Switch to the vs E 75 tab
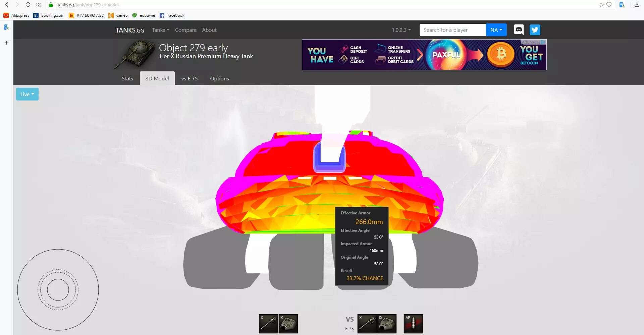The height and width of the screenshot is (335, 644). tap(190, 78)
